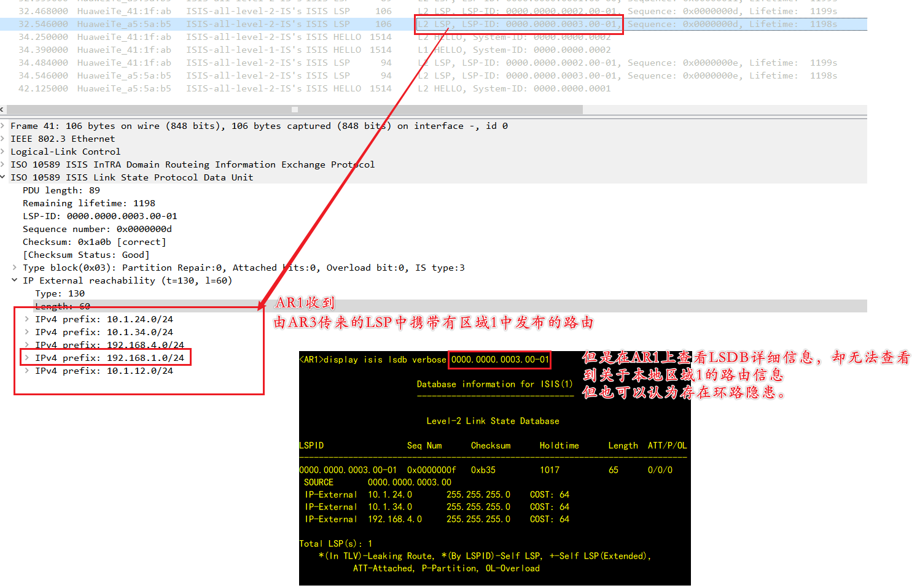Click the 'Total LSP(s): 1' terminal line
The image size is (920, 588).
(x=336, y=544)
